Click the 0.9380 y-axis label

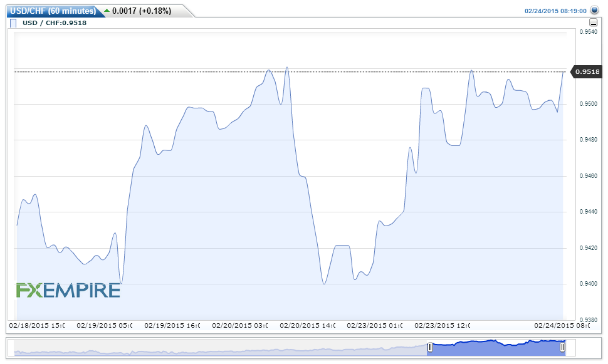coord(588,320)
